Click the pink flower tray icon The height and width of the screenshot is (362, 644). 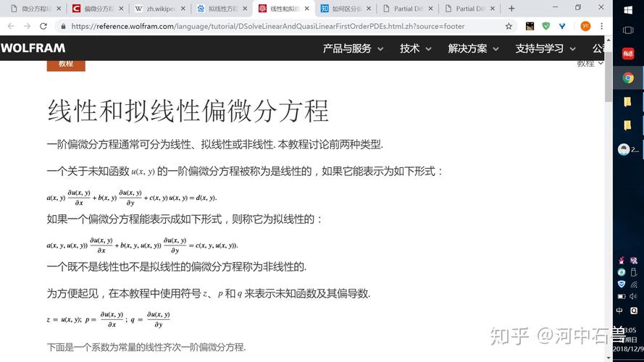coord(622,260)
